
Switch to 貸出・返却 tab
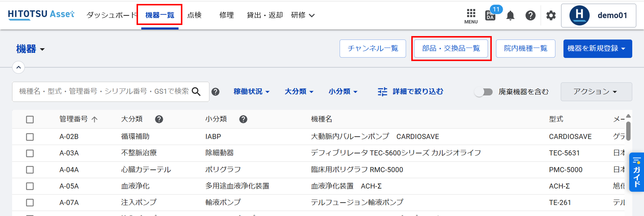tap(264, 15)
